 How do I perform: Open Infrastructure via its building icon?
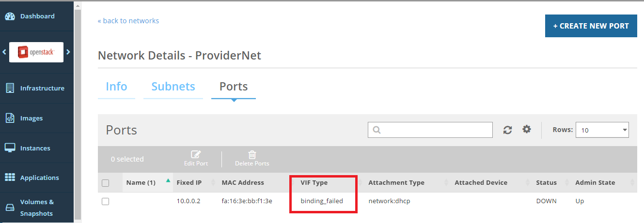(10, 89)
